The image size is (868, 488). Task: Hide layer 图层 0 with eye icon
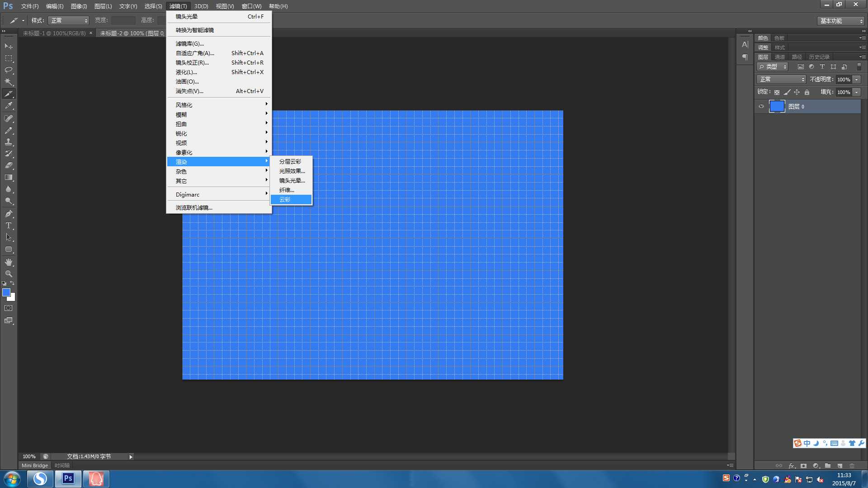coord(761,107)
